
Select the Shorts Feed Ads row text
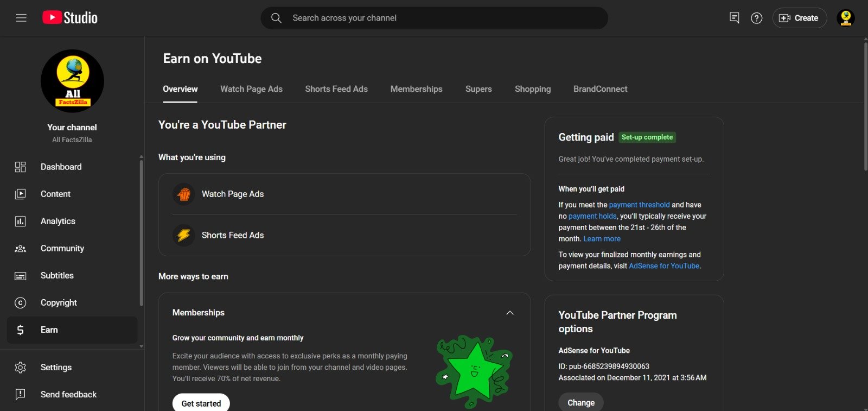click(233, 235)
